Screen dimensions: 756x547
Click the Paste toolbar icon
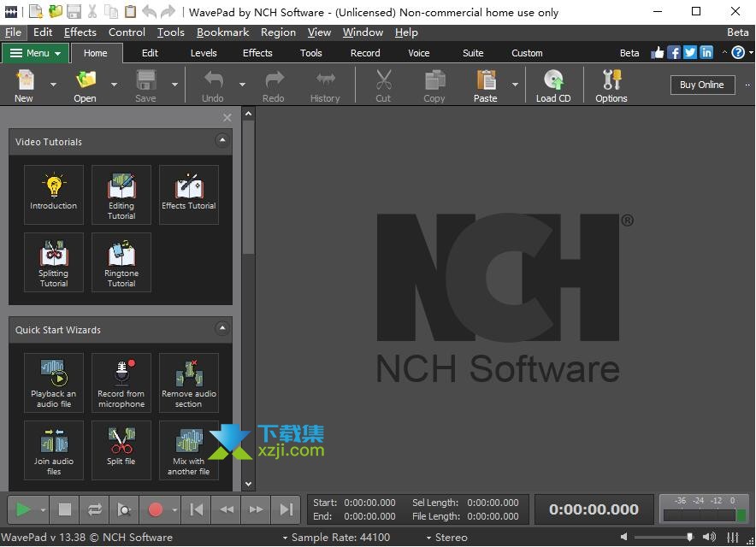pos(486,85)
